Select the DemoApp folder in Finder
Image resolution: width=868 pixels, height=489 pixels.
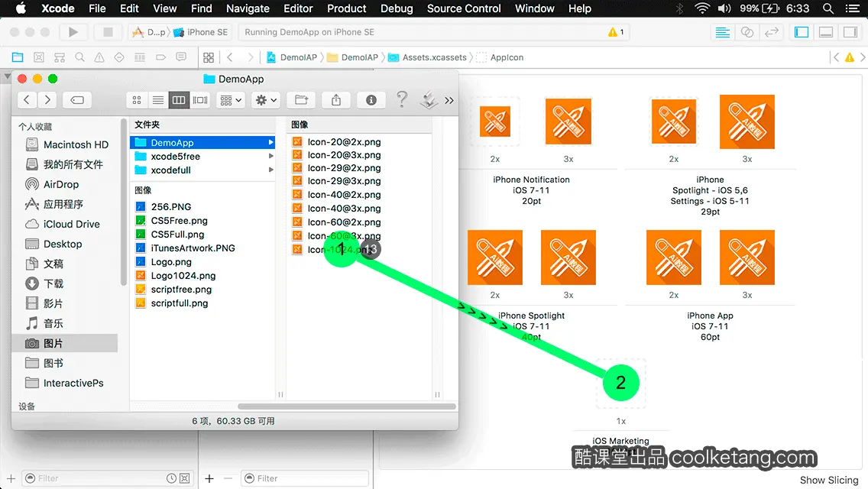(x=202, y=142)
